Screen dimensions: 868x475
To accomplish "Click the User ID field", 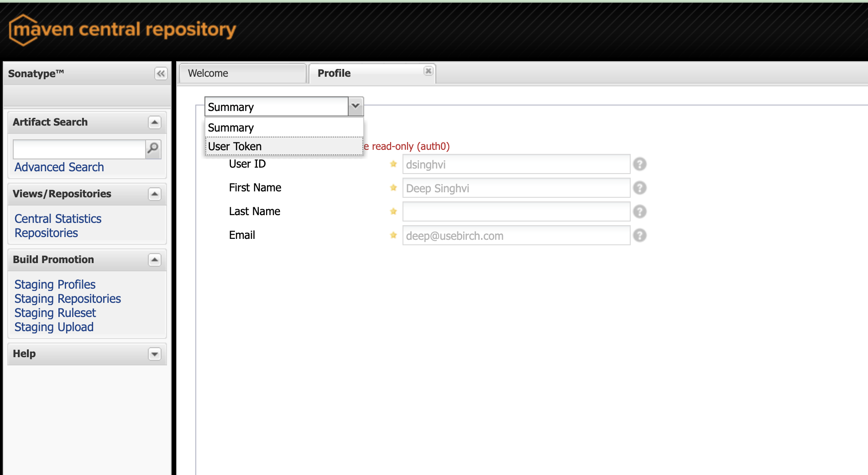I will point(516,164).
